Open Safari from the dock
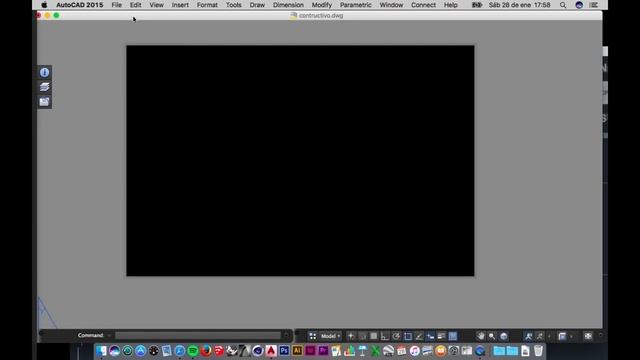The image size is (640, 360). 180,351
